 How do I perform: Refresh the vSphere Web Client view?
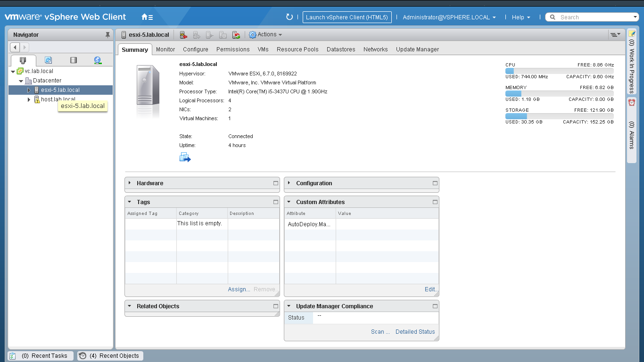tap(289, 17)
